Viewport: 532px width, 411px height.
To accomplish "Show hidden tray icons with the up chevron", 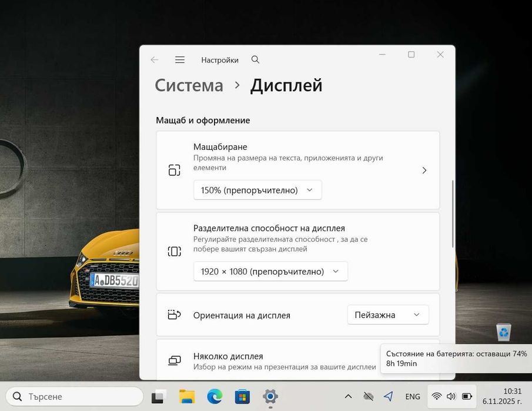I will pyautogui.click(x=348, y=396).
